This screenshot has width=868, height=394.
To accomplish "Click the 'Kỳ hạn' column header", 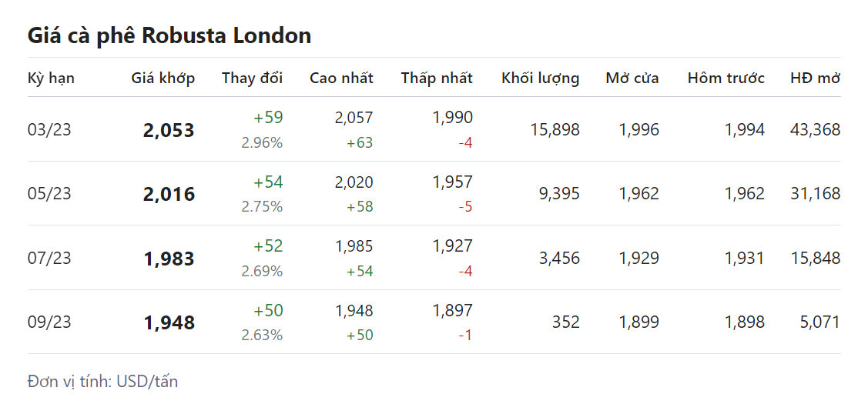I will click(51, 78).
